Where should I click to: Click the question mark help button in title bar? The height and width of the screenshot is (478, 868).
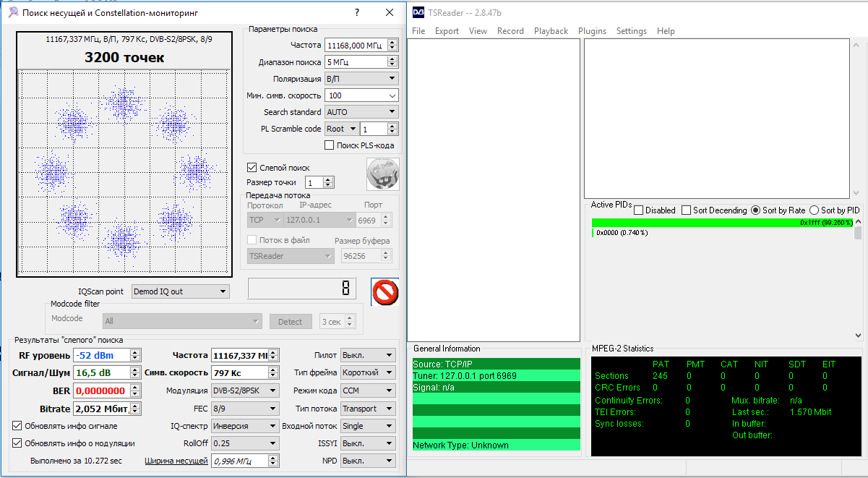point(357,13)
